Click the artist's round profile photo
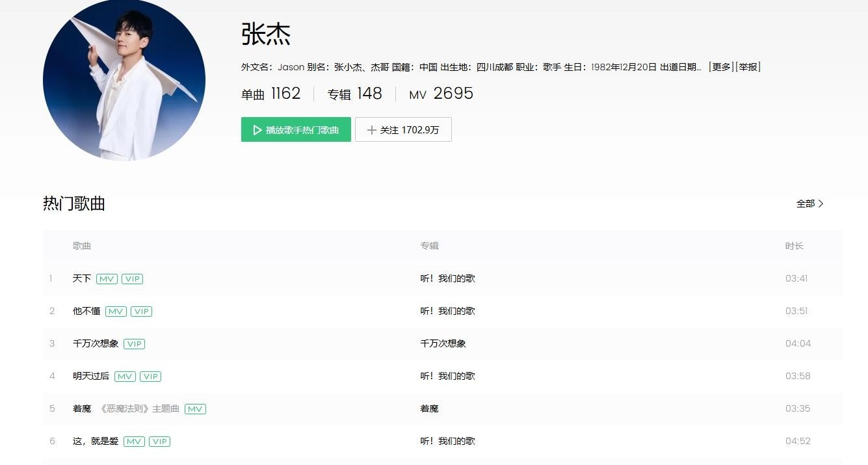Viewport: 868px width, 465px height. click(x=124, y=79)
